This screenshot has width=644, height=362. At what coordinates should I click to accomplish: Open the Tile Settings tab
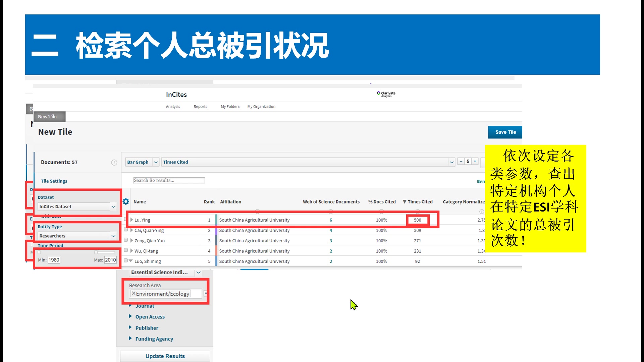tap(54, 181)
